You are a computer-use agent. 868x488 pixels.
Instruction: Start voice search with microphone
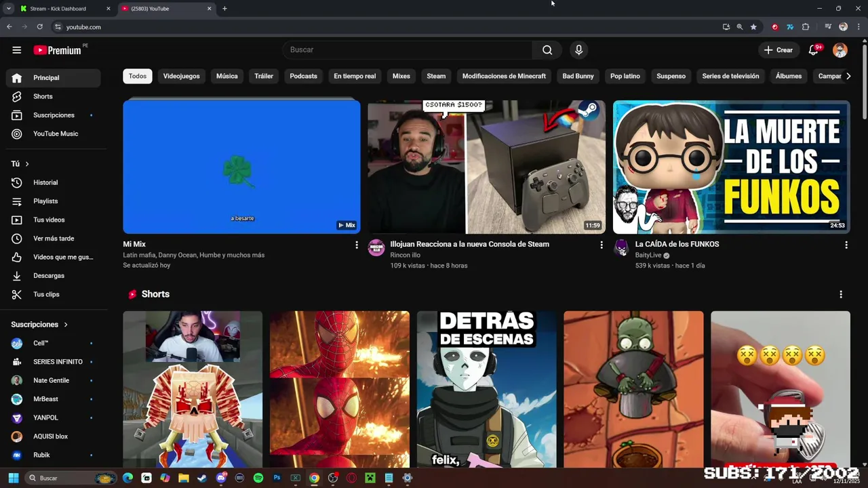pyautogui.click(x=578, y=50)
